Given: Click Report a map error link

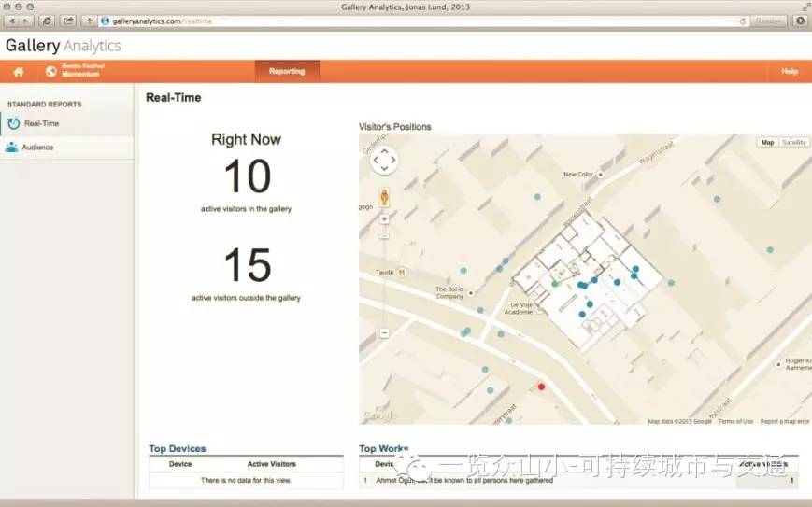Looking at the screenshot, I should click(x=785, y=422).
